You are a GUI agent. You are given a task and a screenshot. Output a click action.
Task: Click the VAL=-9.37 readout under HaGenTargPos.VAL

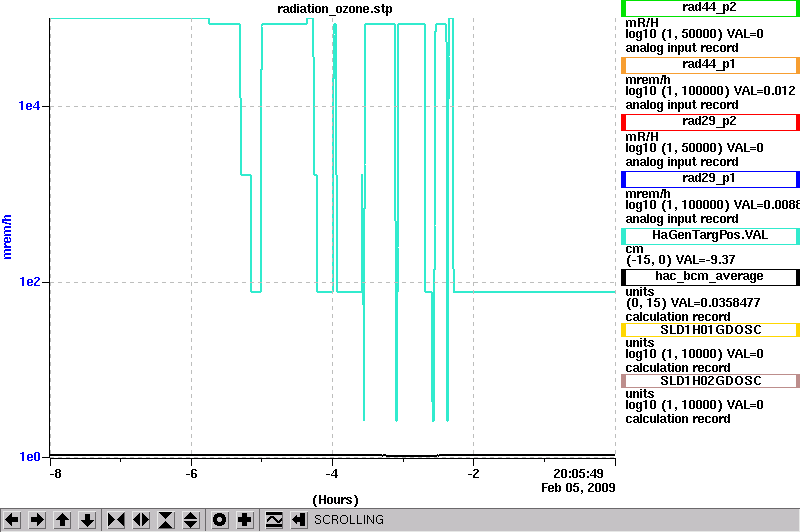[x=705, y=260]
